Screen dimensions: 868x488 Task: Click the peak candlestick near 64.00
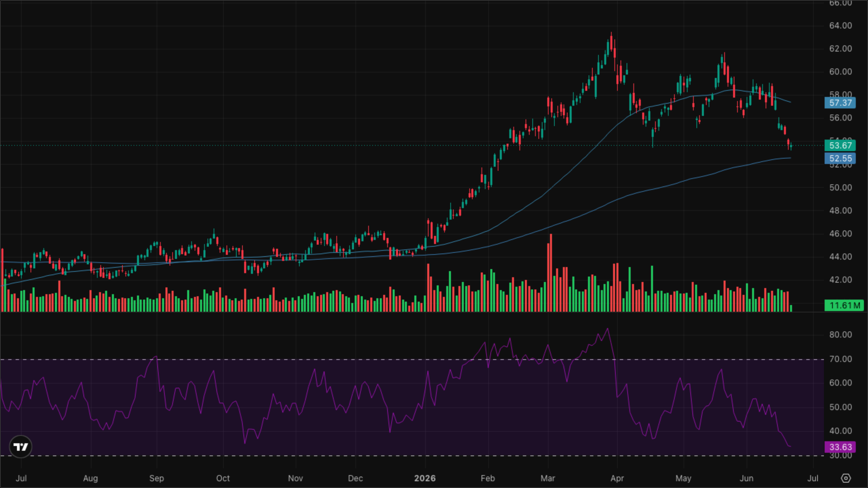[611, 42]
